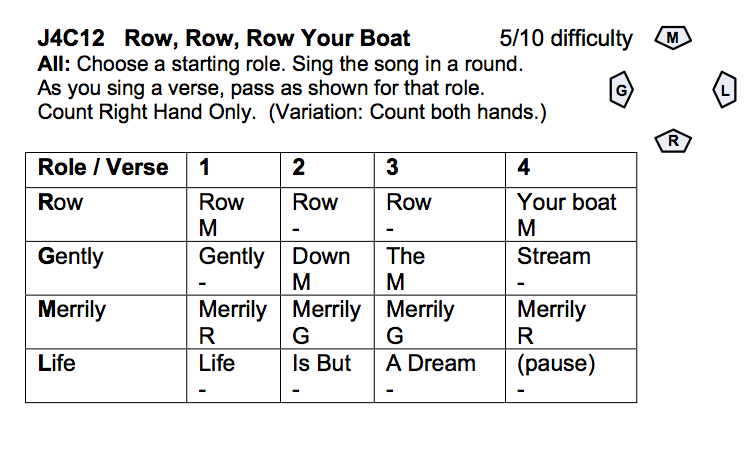750x450 pixels.
Task: Click the M pentagon seat icon
Action: 673,38
